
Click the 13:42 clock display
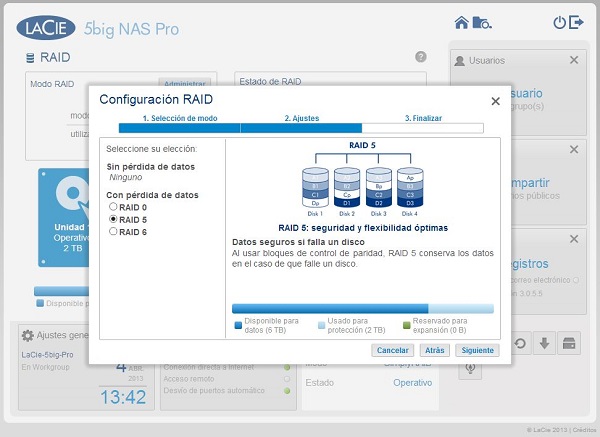click(123, 397)
